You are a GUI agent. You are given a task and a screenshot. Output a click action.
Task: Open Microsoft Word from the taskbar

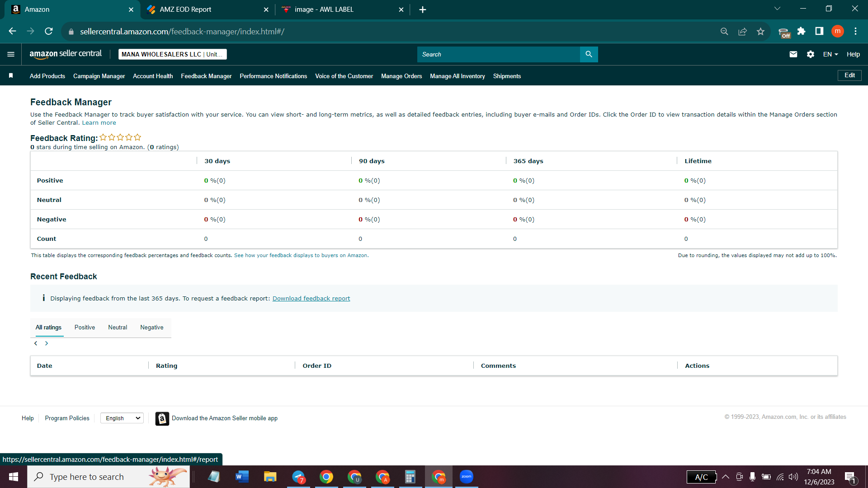(x=242, y=477)
